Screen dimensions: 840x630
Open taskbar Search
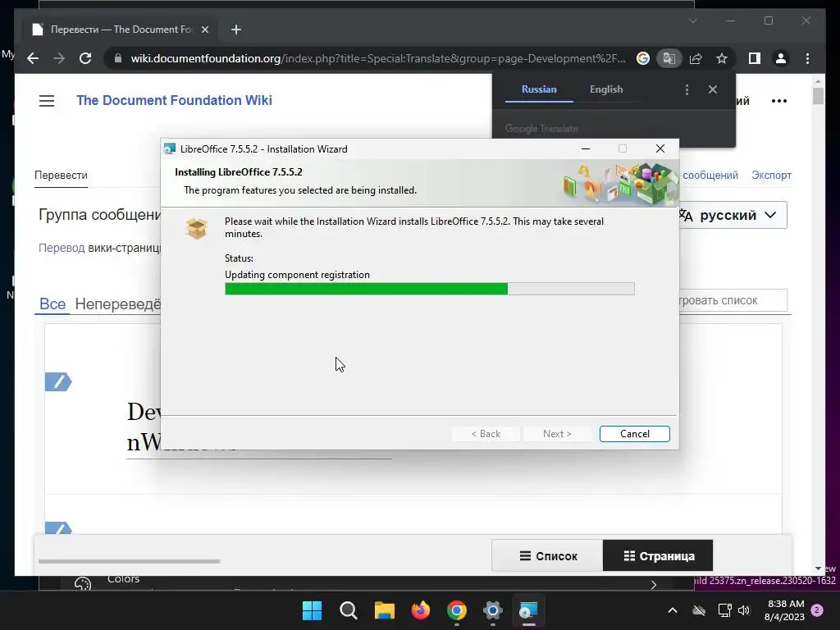348,610
